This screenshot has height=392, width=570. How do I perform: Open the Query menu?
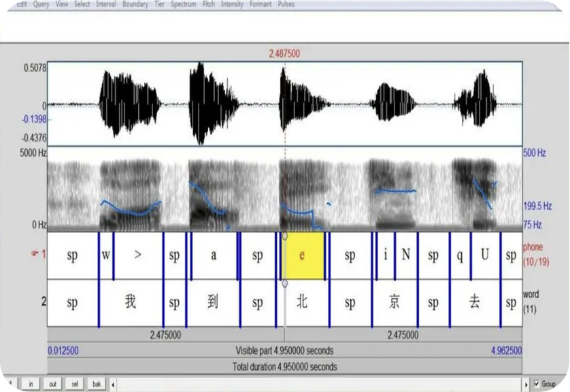click(41, 4)
